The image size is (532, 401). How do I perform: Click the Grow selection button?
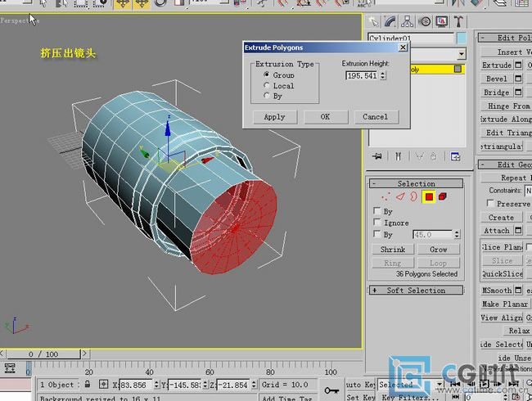(439, 250)
